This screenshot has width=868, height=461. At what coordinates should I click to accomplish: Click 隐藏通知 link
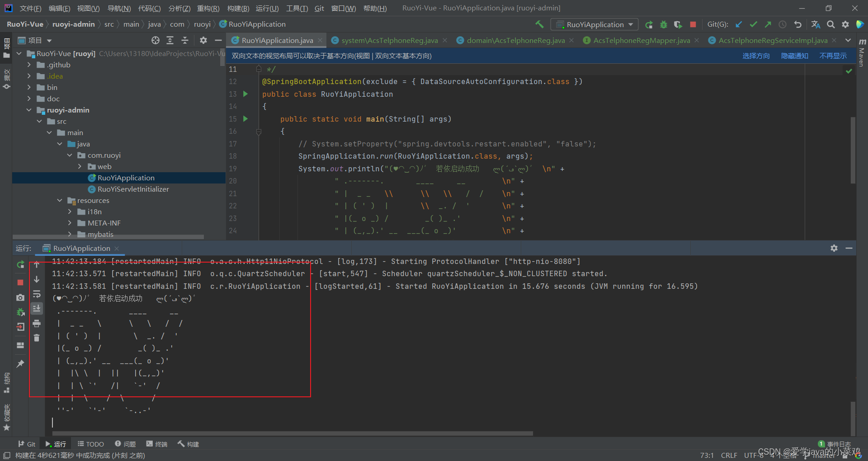coord(794,56)
